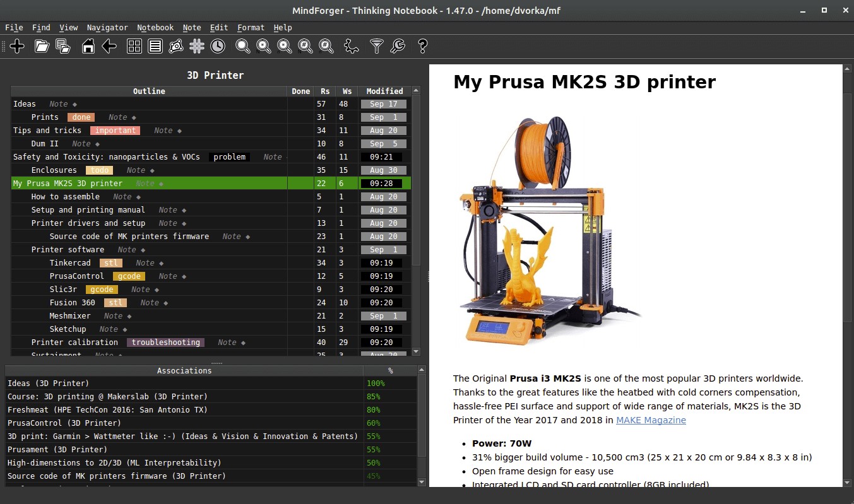Sort by the Done column header

click(x=301, y=91)
